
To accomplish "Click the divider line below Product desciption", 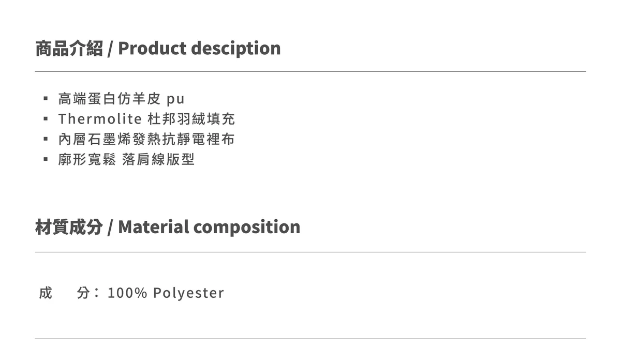I will click(310, 71).
